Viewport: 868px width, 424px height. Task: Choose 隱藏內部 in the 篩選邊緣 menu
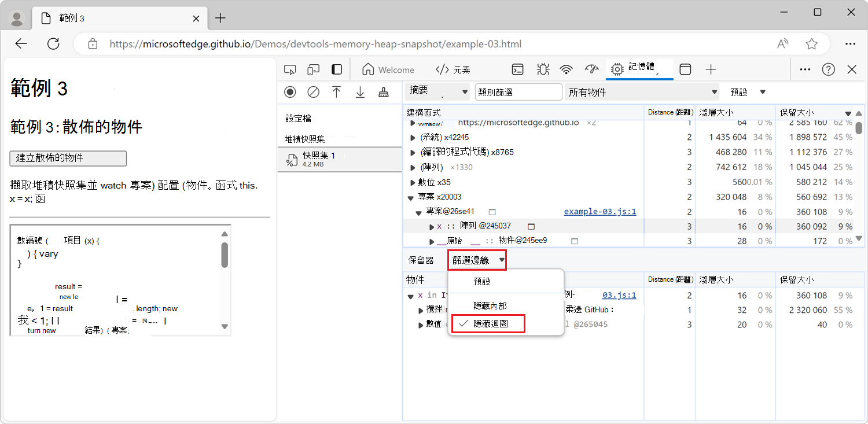tap(490, 305)
